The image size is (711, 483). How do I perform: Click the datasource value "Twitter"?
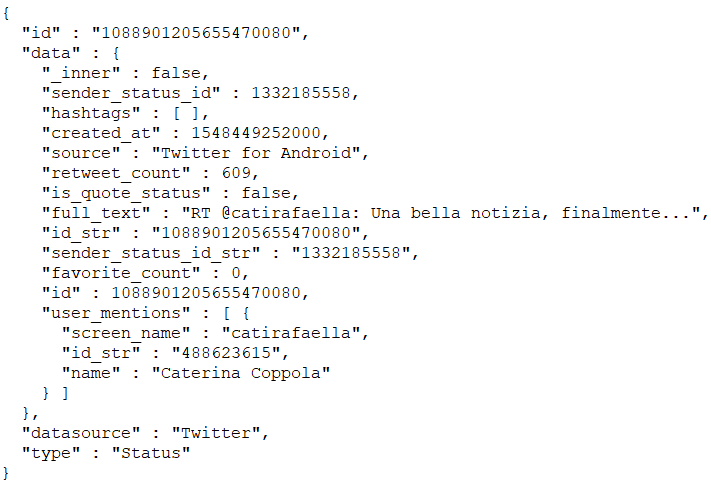(216, 433)
